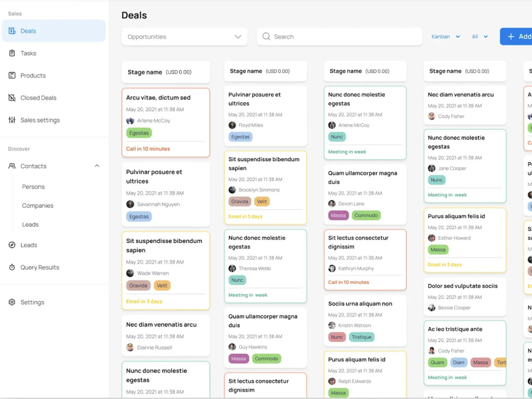Click Email in 3 days on Esther Howard card

pyautogui.click(x=444, y=264)
